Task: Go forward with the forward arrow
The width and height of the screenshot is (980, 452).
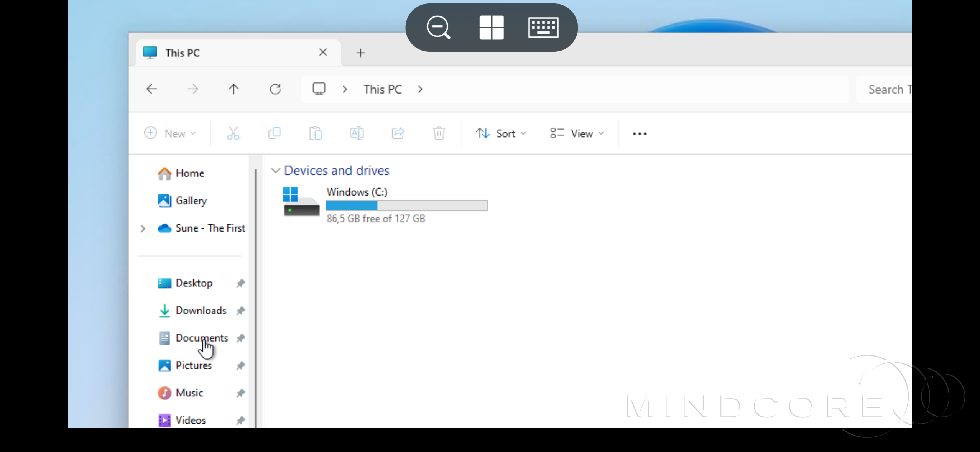Action: (193, 89)
